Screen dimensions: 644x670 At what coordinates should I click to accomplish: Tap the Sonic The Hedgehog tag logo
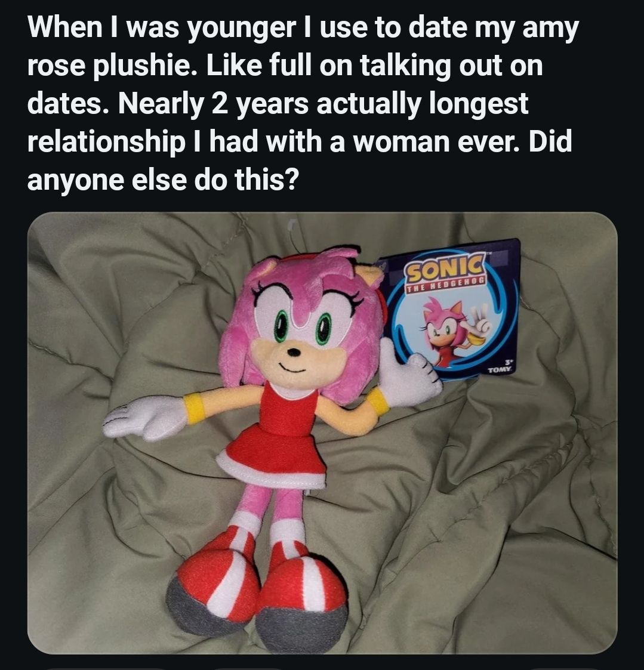[445, 273]
